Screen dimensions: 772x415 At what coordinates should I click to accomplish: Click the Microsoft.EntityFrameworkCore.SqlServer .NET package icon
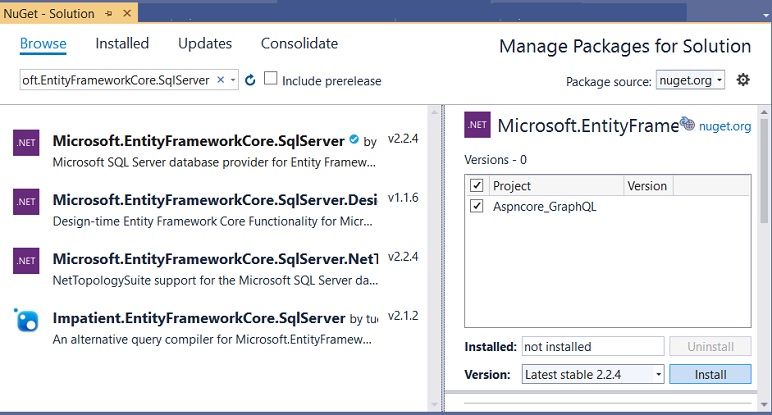tap(27, 143)
